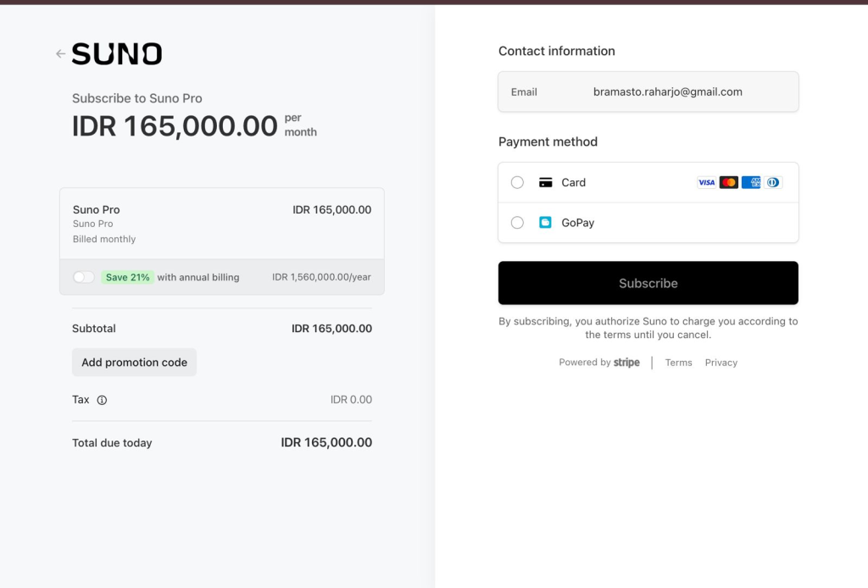Click the back arrow beside Suno logo

click(x=60, y=53)
